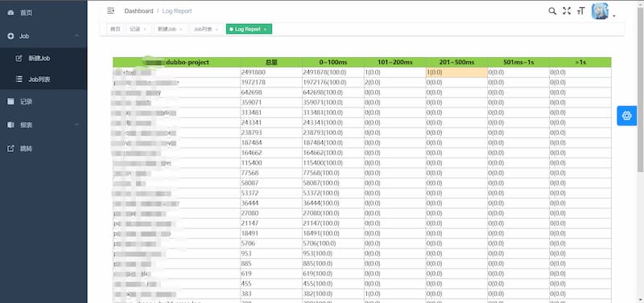
Task: Select the active Log Report tag tab
Action: pos(248,29)
